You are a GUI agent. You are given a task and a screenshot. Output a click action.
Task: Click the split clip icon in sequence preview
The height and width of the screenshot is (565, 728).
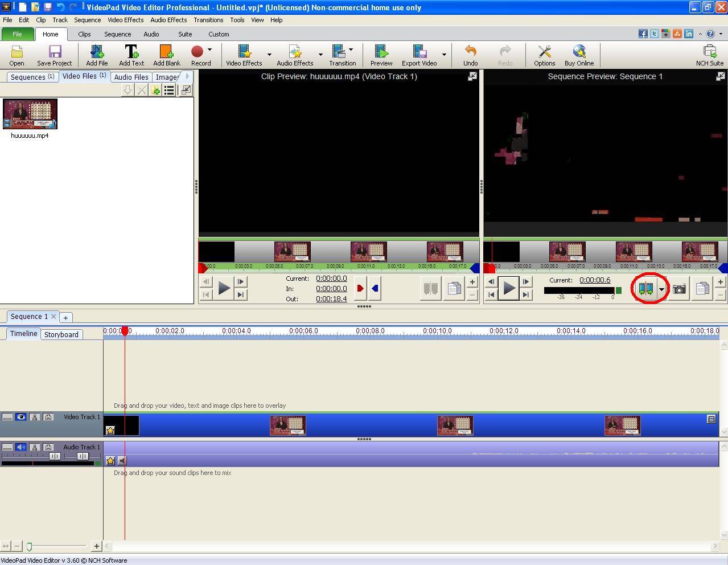645,289
